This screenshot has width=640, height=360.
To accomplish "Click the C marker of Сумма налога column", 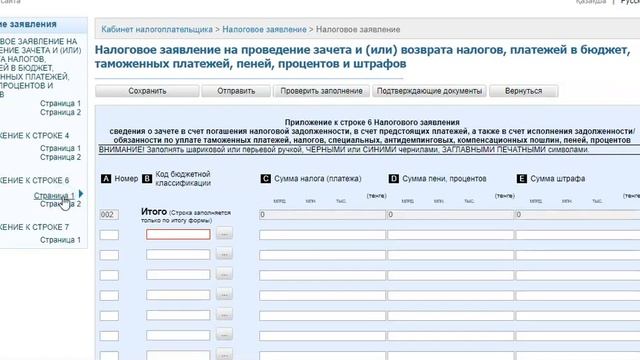I will pos(266,178).
